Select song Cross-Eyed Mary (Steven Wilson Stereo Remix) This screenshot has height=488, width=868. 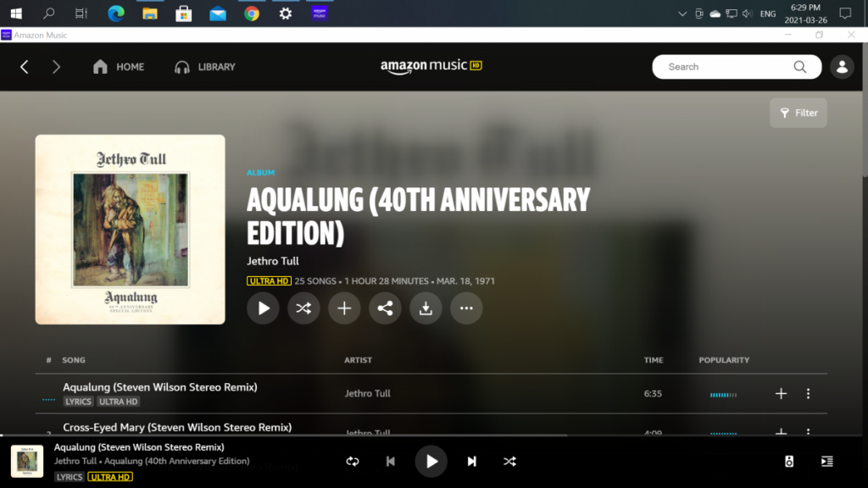pos(177,427)
